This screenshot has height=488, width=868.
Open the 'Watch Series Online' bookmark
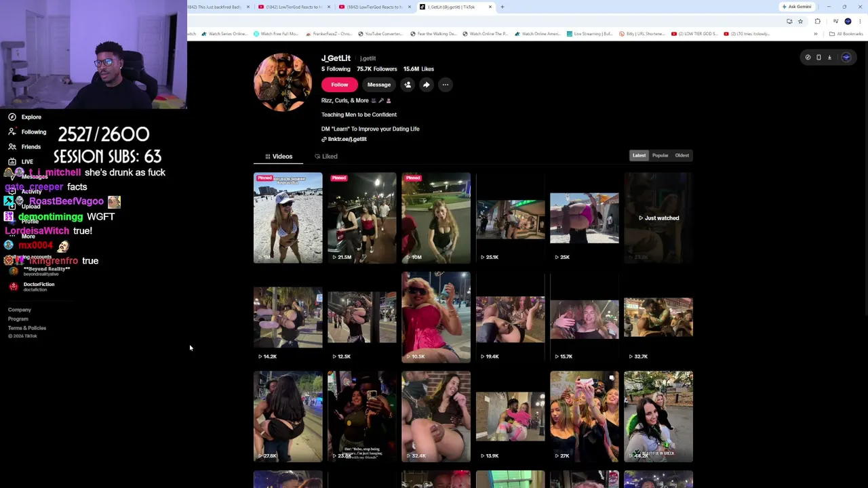point(224,34)
